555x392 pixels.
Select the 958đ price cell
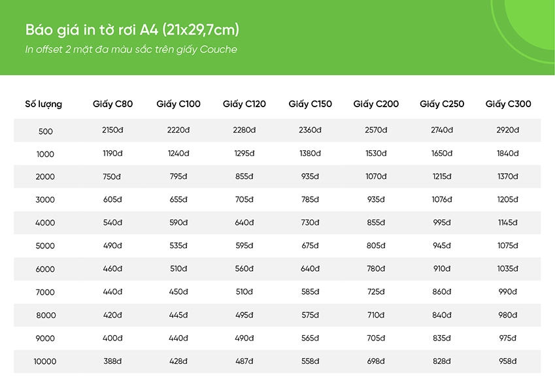[x=507, y=361]
